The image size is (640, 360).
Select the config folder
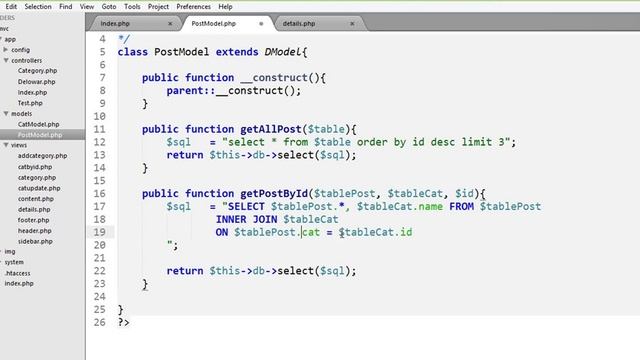click(20, 50)
